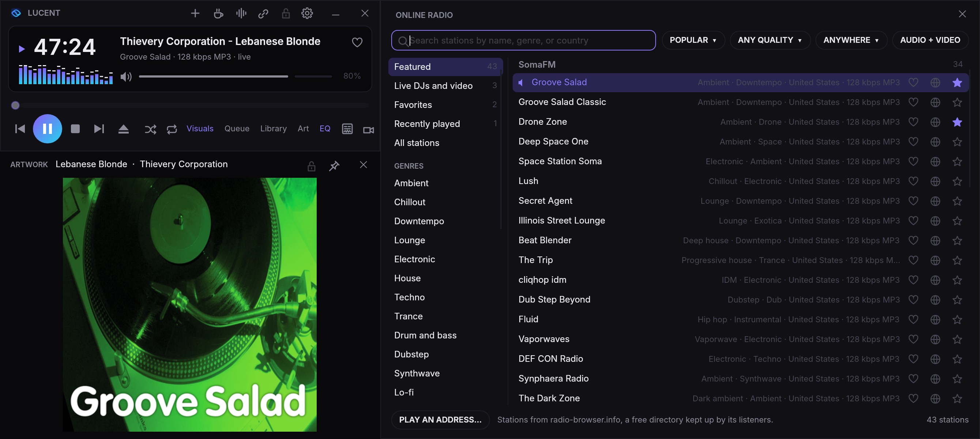Click PLAY AN ADDRESS button
980x439 pixels.
(x=440, y=420)
